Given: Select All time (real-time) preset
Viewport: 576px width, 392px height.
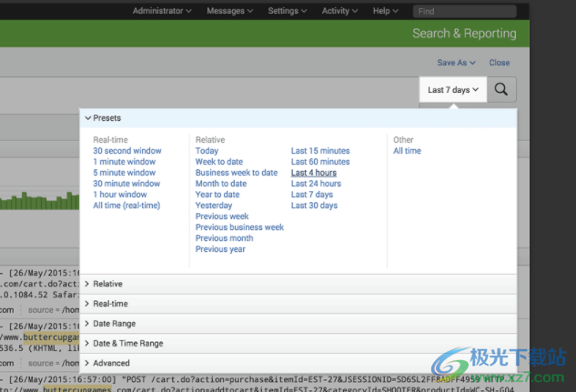Looking at the screenshot, I should coord(126,206).
